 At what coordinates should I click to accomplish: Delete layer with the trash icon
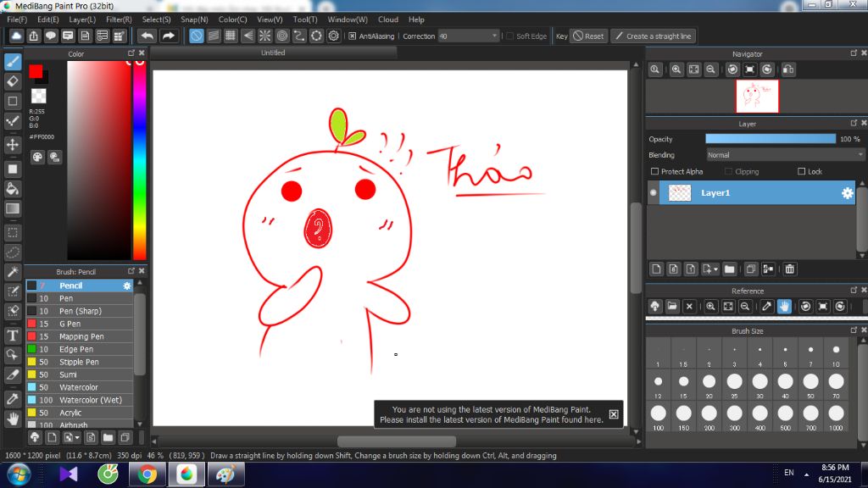pos(789,269)
